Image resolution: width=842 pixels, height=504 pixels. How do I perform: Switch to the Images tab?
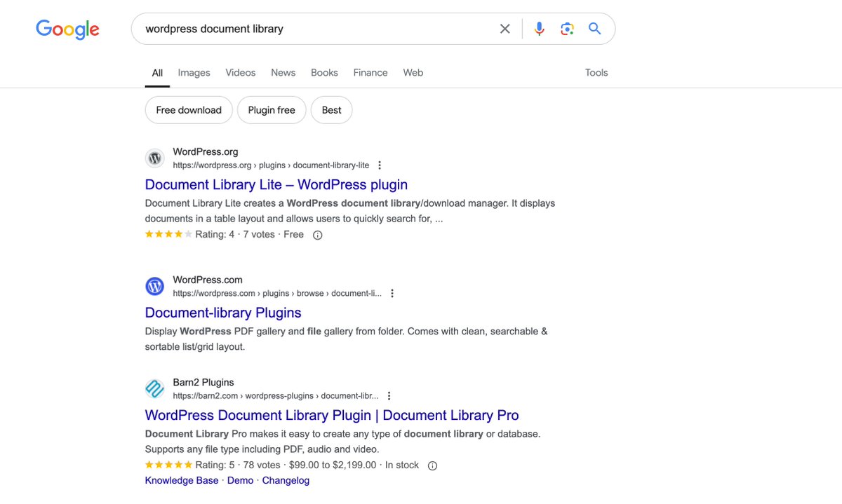pyautogui.click(x=194, y=72)
